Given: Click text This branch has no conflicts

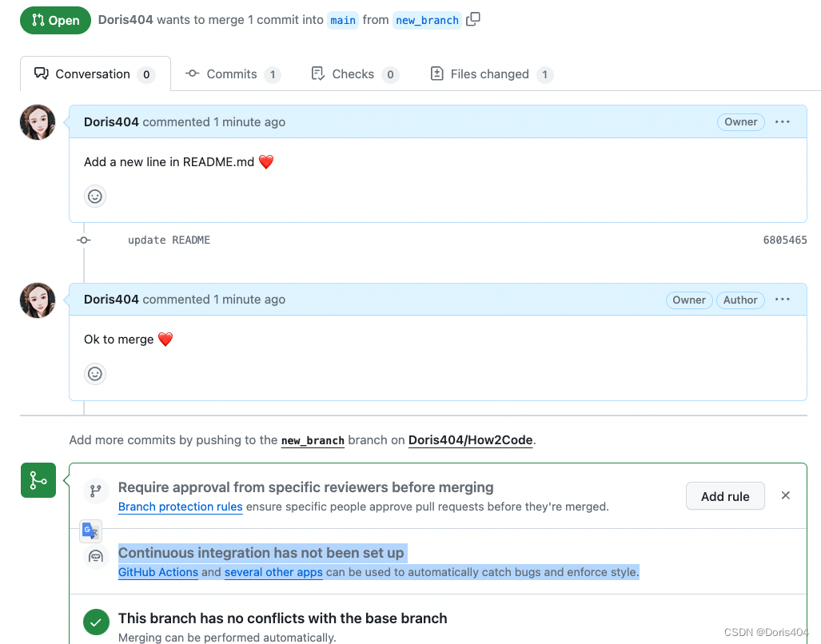Looking at the screenshot, I should pyautogui.click(x=283, y=618).
